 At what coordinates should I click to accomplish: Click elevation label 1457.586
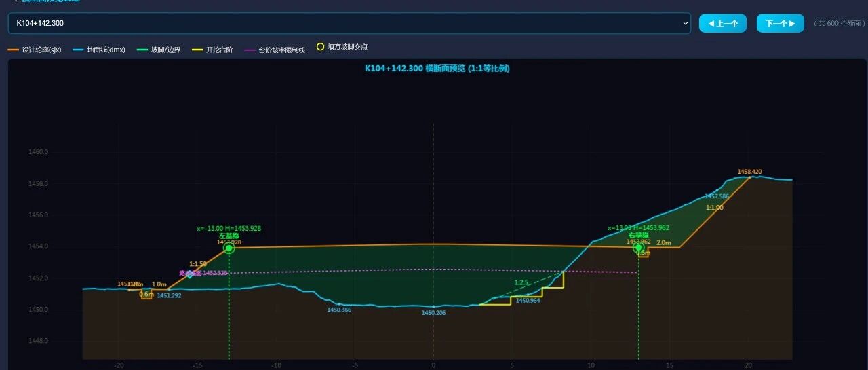click(x=717, y=196)
